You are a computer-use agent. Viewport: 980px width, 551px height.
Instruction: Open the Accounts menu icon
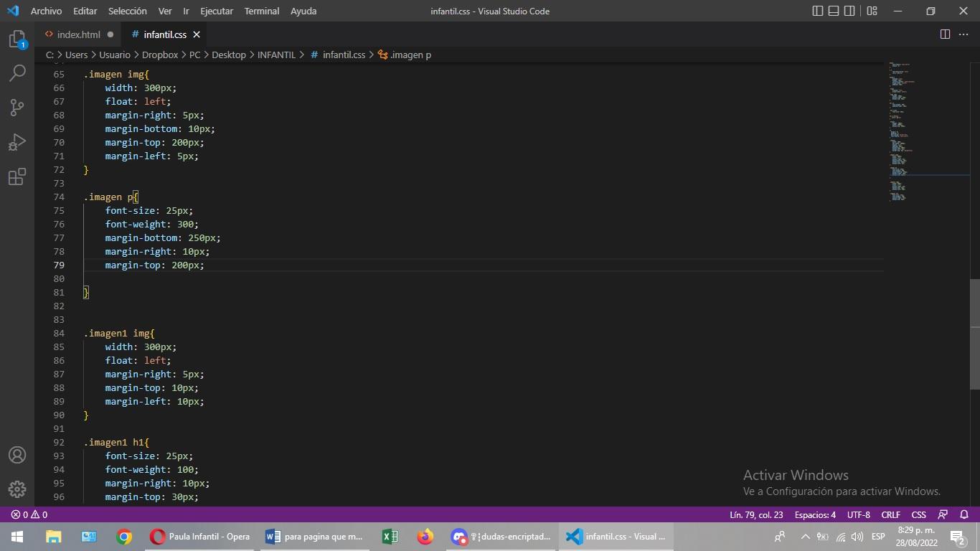coord(17,455)
